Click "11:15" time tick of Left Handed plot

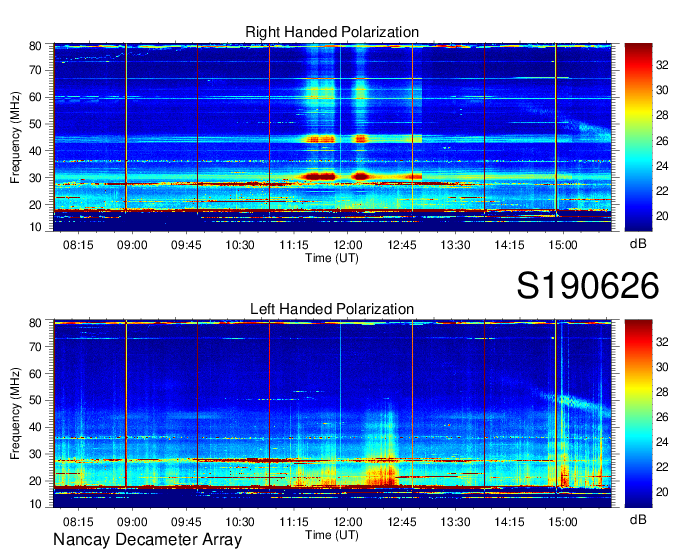coord(294,522)
